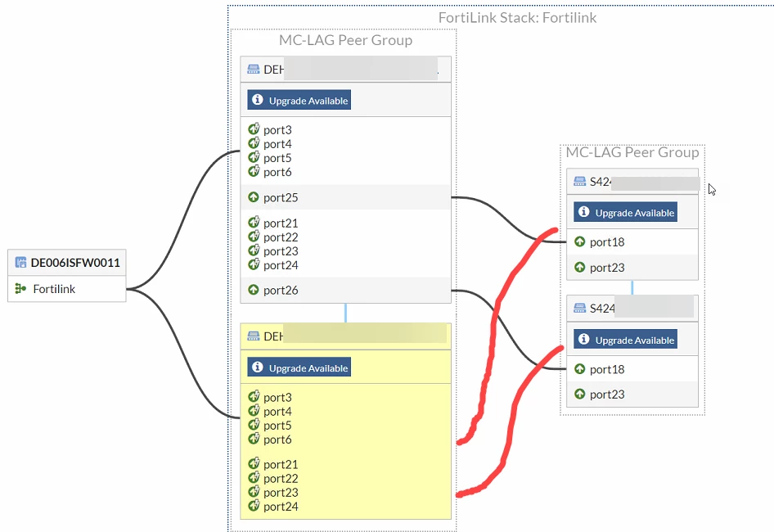The image size is (774, 532).
Task: Click port18 status icon on lower S424 switch
Action: 579,369
